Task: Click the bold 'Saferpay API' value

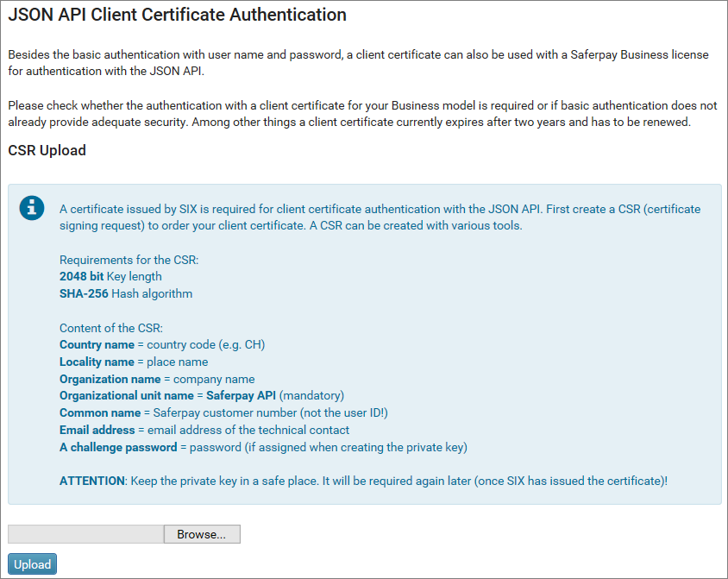Action: point(241,395)
